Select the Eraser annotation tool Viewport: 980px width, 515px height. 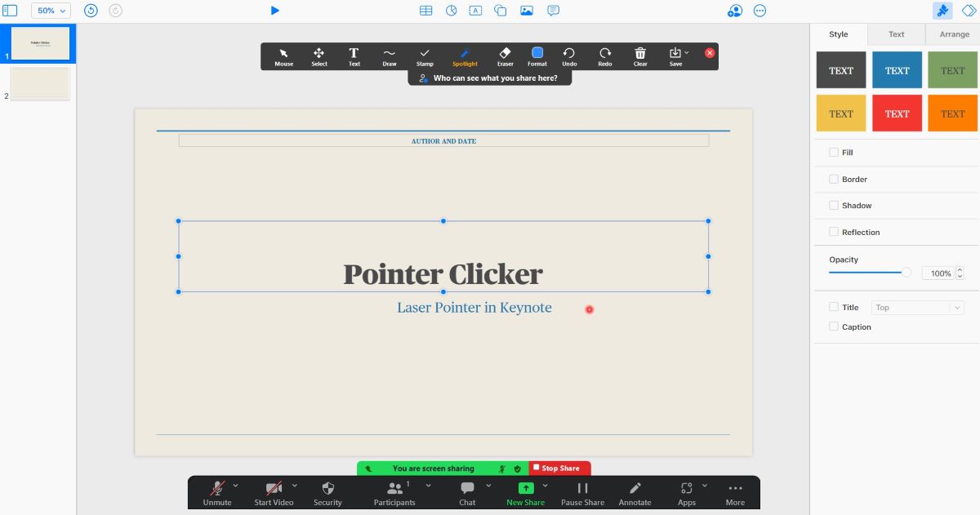[505, 56]
